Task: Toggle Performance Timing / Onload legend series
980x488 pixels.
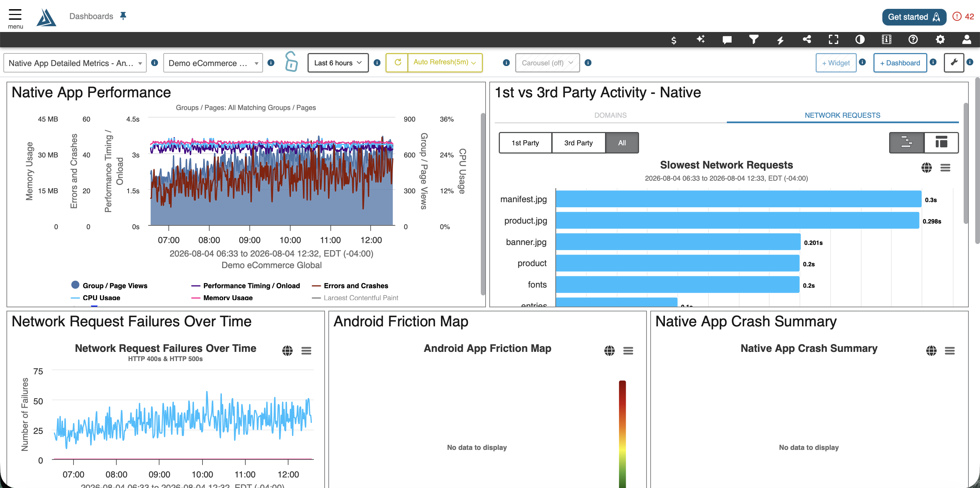Action: click(246, 285)
